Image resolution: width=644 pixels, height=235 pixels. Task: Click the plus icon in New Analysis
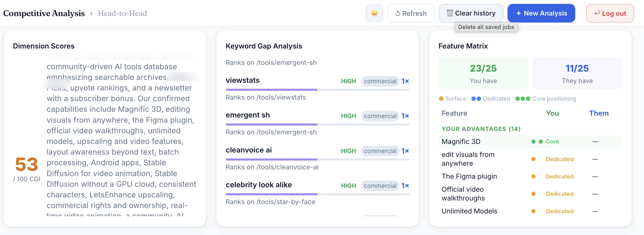click(519, 13)
